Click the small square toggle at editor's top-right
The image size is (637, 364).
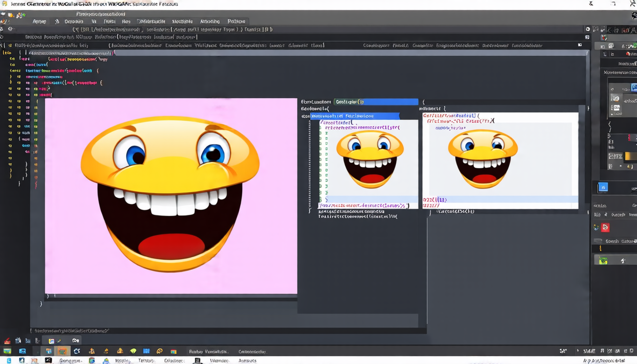(580, 45)
